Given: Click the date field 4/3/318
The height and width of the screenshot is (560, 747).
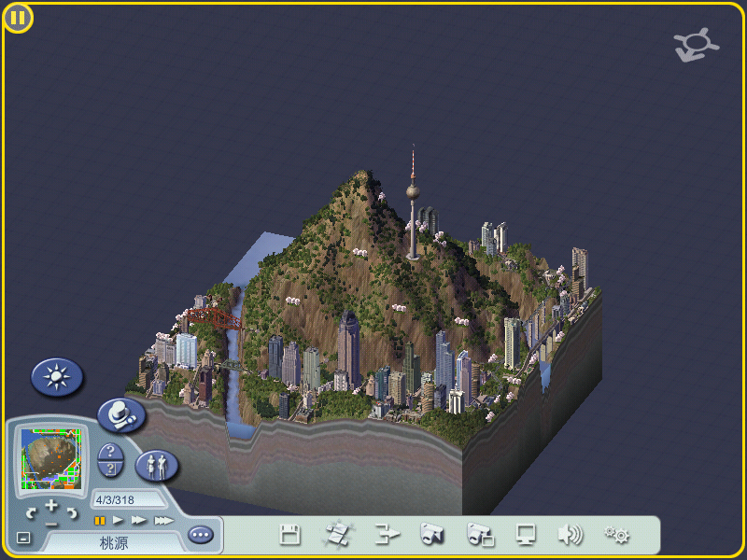Looking at the screenshot, I should pos(128,500).
